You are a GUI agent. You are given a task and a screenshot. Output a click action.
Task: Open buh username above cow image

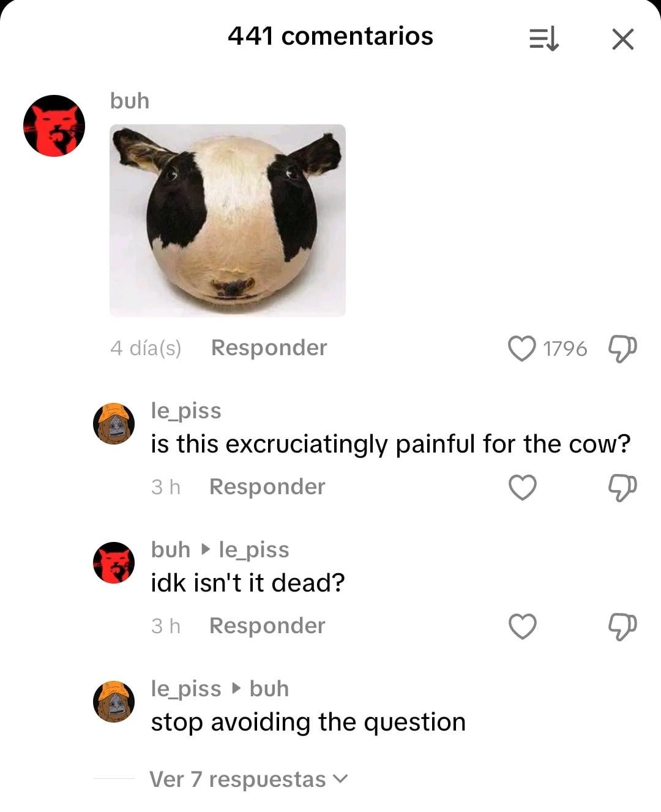pyautogui.click(x=129, y=100)
